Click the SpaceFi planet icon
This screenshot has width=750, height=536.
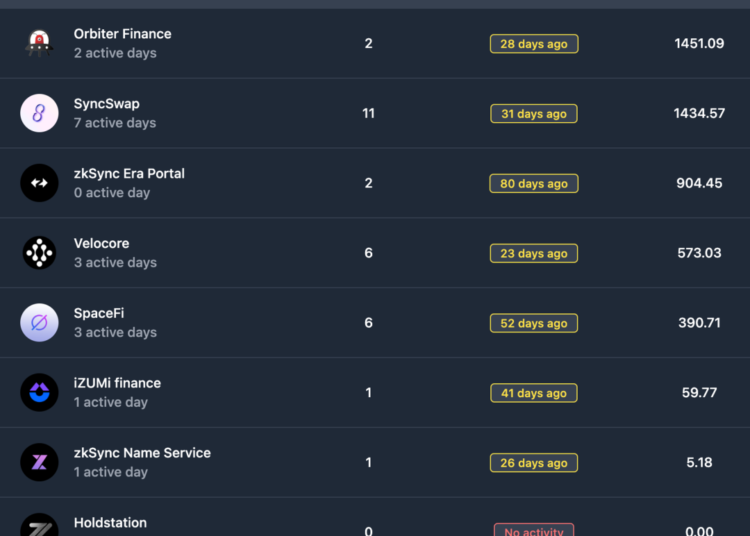pyautogui.click(x=40, y=323)
